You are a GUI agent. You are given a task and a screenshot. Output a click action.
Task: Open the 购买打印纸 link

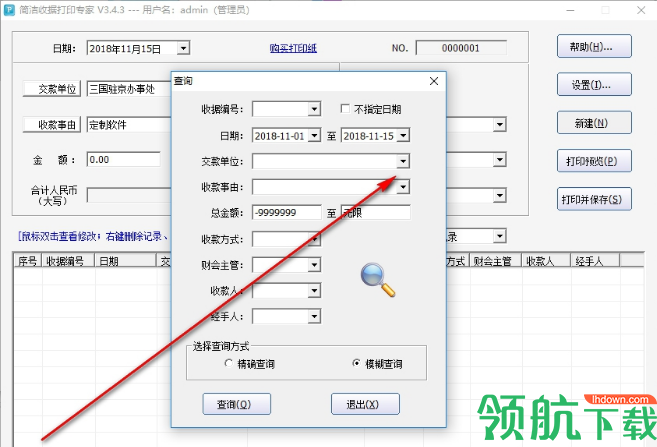click(293, 48)
